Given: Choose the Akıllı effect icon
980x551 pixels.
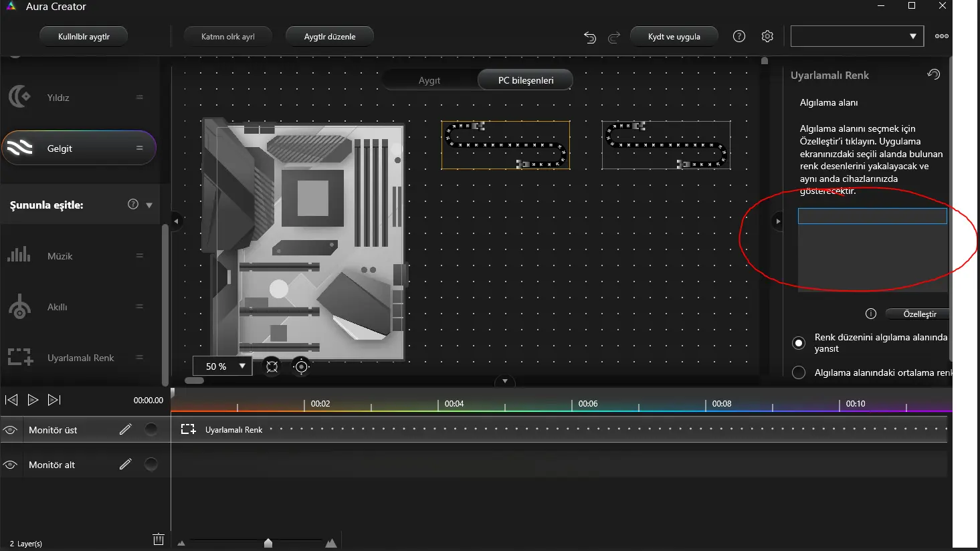Looking at the screenshot, I should [19, 306].
